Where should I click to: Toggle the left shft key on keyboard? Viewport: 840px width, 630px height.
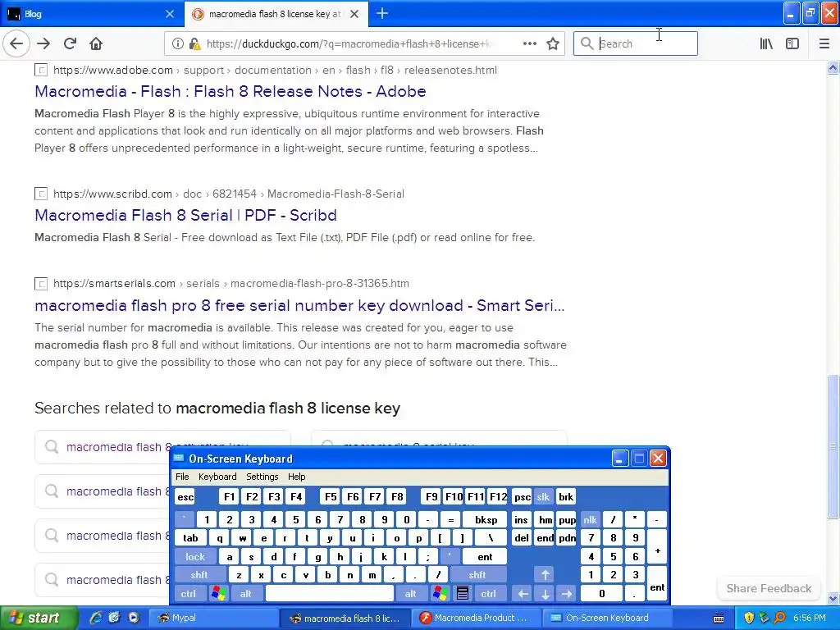pos(199,575)
